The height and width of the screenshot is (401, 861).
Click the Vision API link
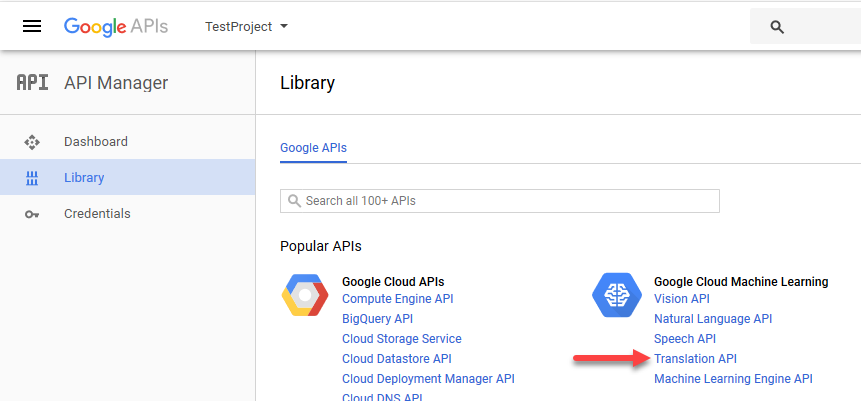[x=681, y=299]
